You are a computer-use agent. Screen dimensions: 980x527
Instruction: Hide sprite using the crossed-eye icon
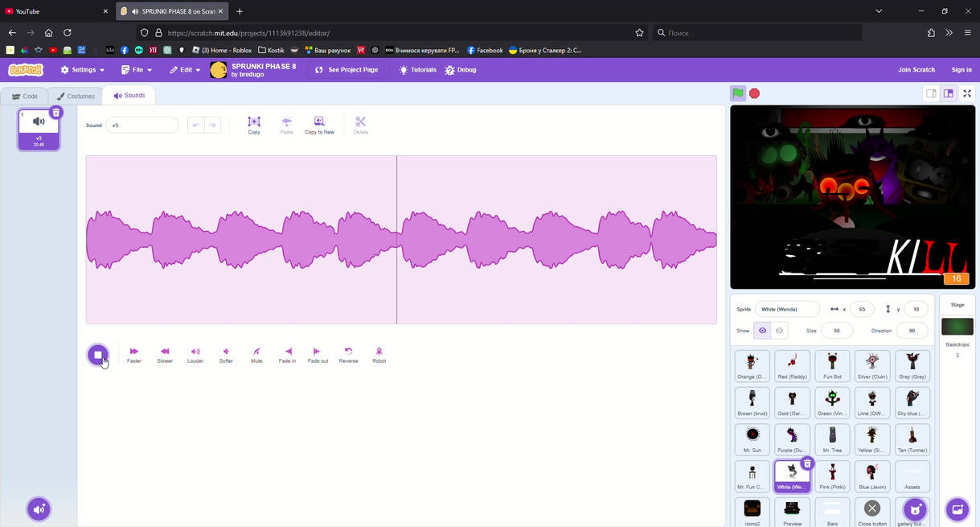click(x=779, y=331)
